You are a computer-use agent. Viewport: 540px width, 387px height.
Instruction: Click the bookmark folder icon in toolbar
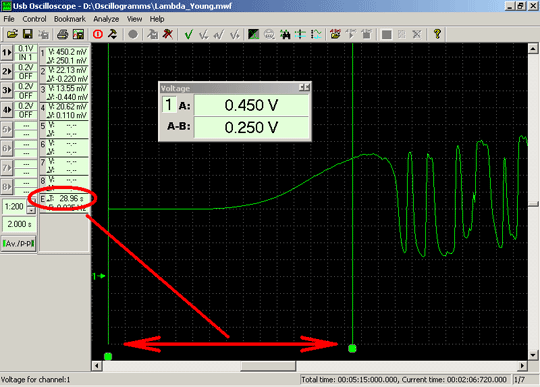coord(335,34)
